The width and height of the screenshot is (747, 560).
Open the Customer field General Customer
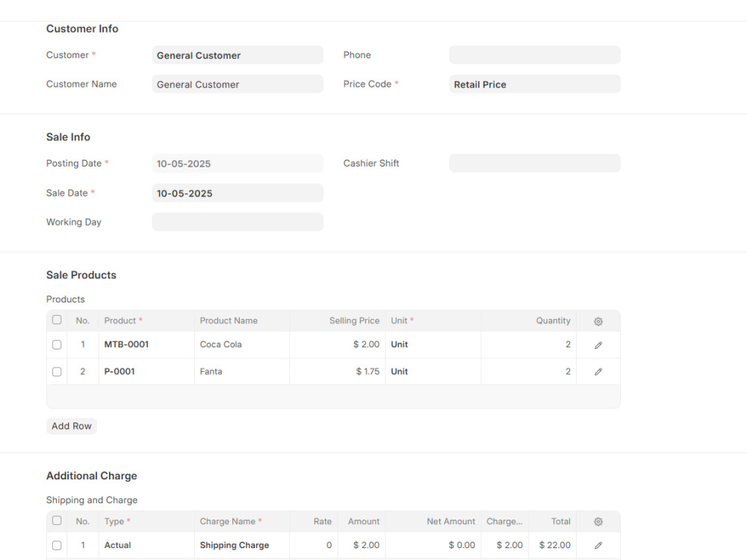point(238,55)
